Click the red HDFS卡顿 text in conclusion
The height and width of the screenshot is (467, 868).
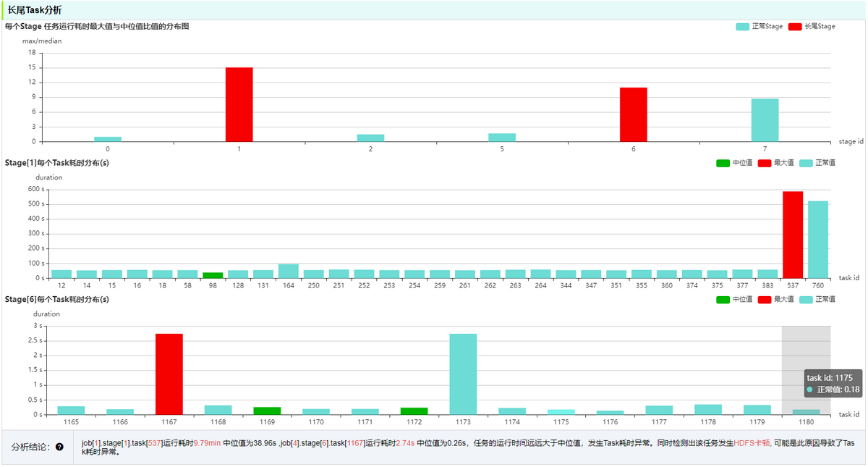(752, 442)
